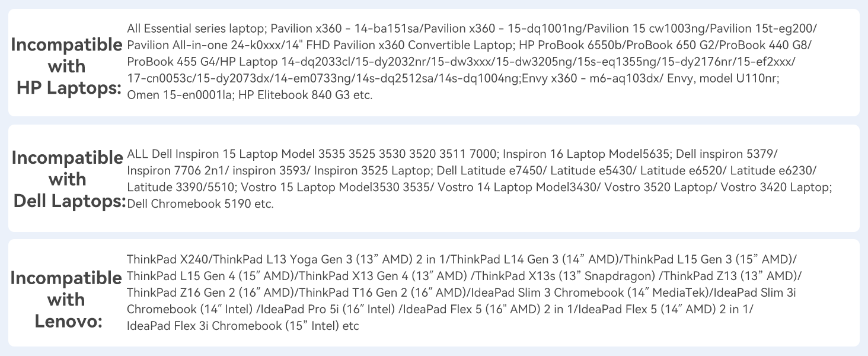Click 'HP ProBook 6550b' model text
Screen dimensions: 868x356
[x=570, y=45]
